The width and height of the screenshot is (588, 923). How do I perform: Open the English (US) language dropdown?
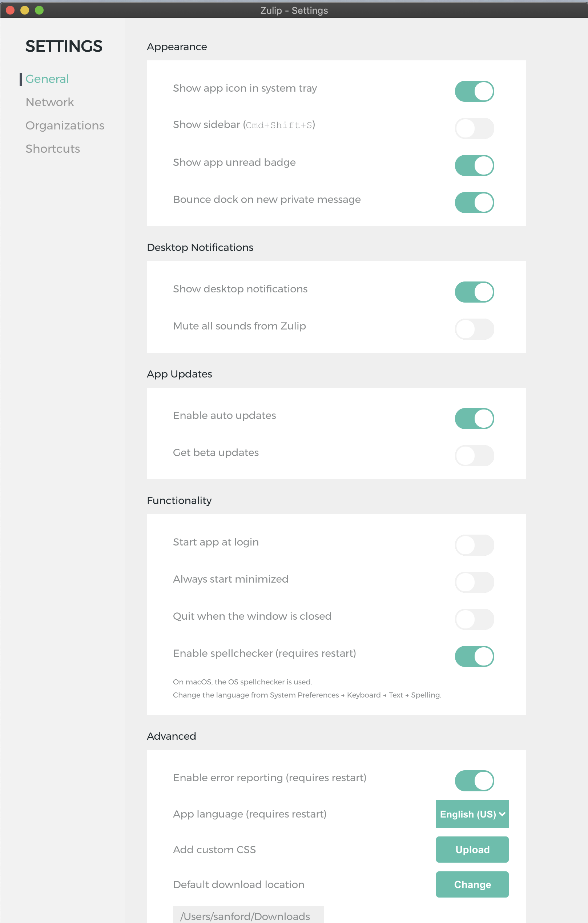coord(472,814)
